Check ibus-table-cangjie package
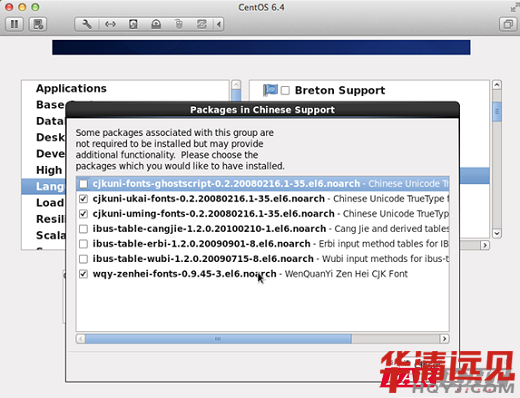The image size is (520, 398). tap(83, 229)
